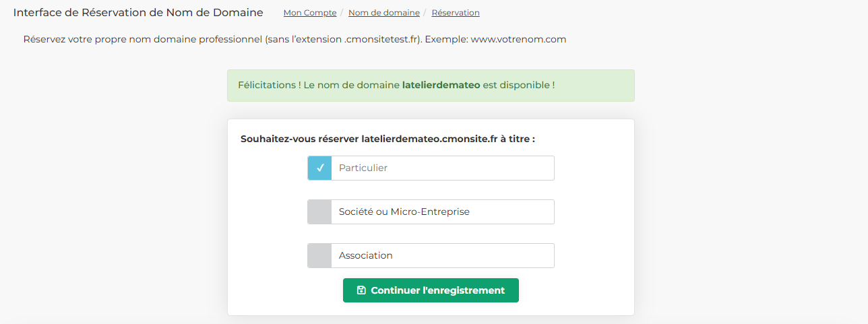Click the floppy-disk save icon on green button
The width and height of the screenshot is (868, 324).
click(361, 290)
